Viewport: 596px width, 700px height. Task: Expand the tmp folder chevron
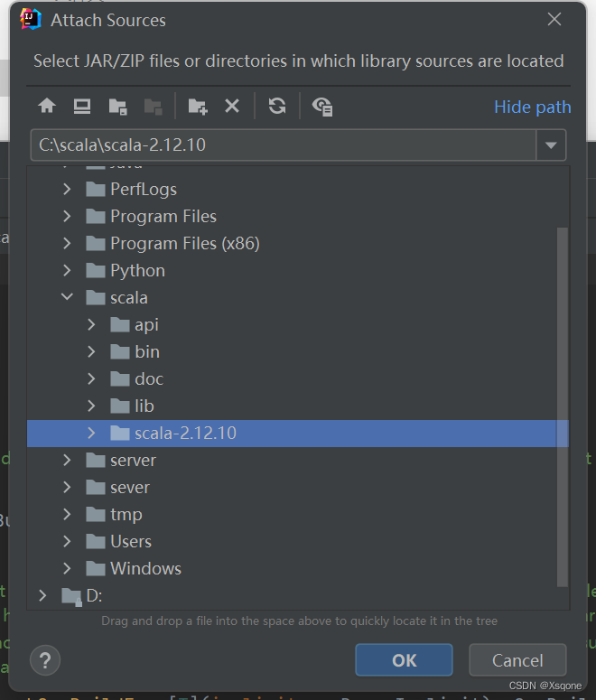coord(67,514)
